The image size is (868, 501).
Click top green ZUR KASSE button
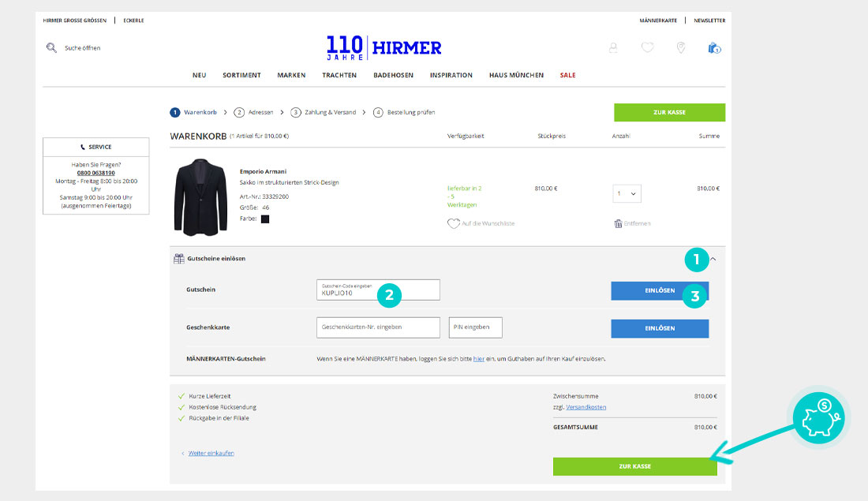669,112
